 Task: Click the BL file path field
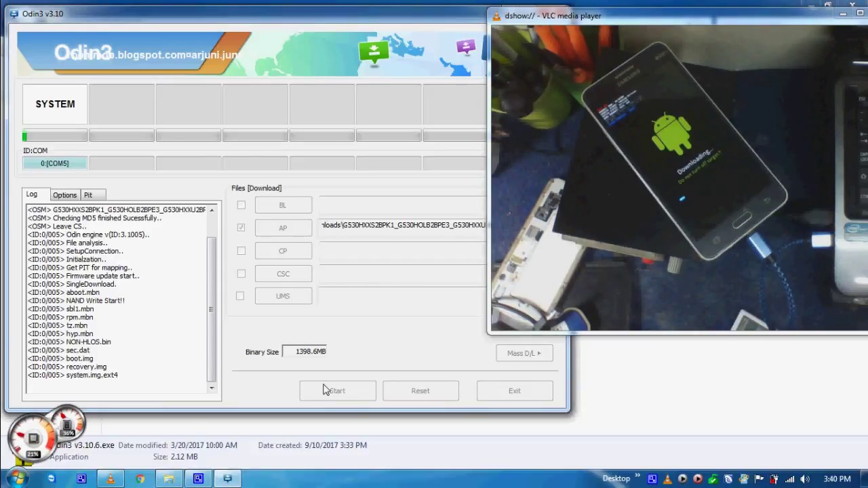click(403, 203)
